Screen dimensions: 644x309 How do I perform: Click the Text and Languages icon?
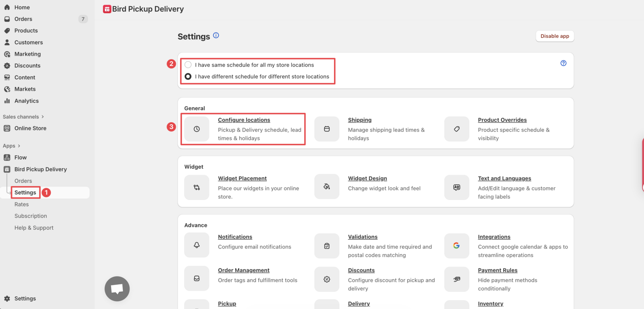coord(457,187)
